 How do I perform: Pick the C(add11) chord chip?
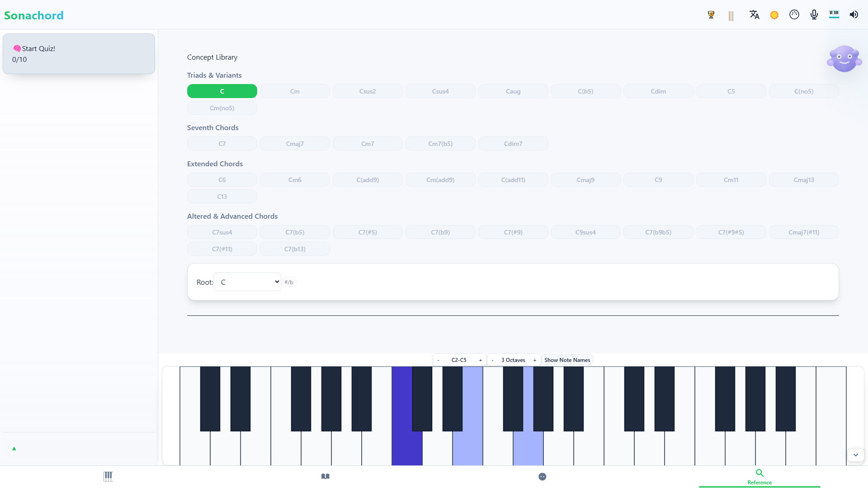coord(513,180)
